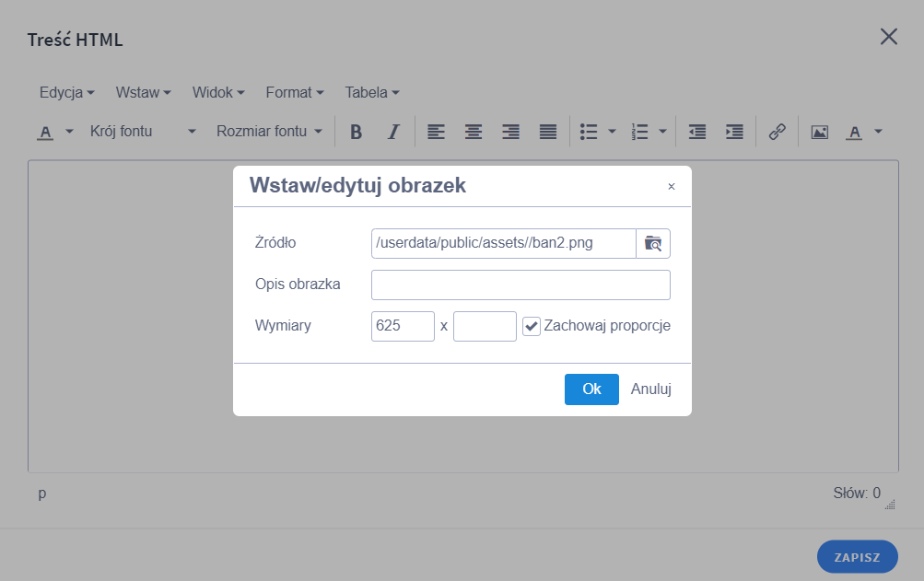Decrease the text indent
The width and height of the screenshot is (924, 581).
pos(696,132)
